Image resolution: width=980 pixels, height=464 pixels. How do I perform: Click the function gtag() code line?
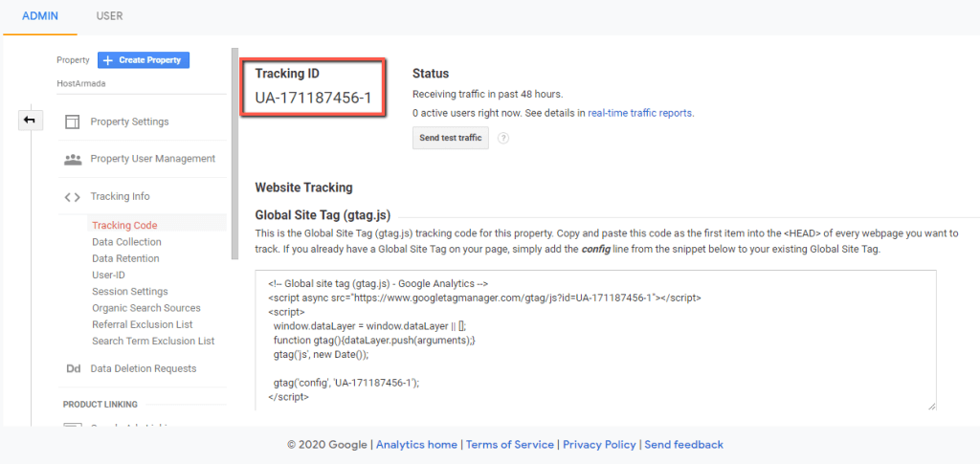coord(375,341)
